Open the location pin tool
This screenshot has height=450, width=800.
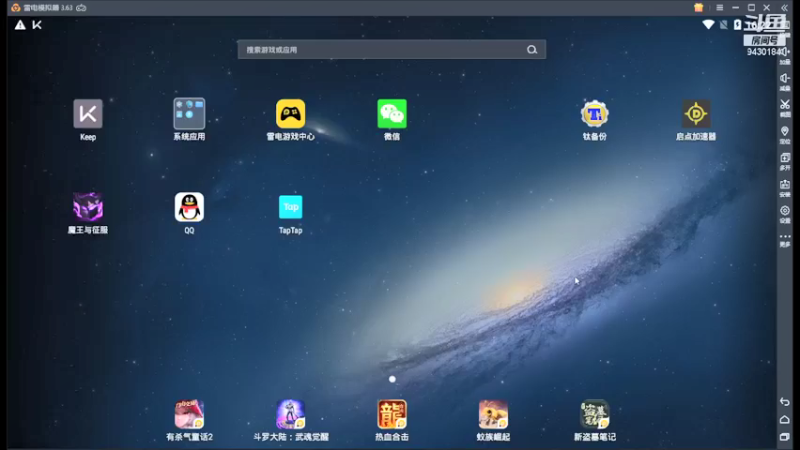click(x=785, y=131)
